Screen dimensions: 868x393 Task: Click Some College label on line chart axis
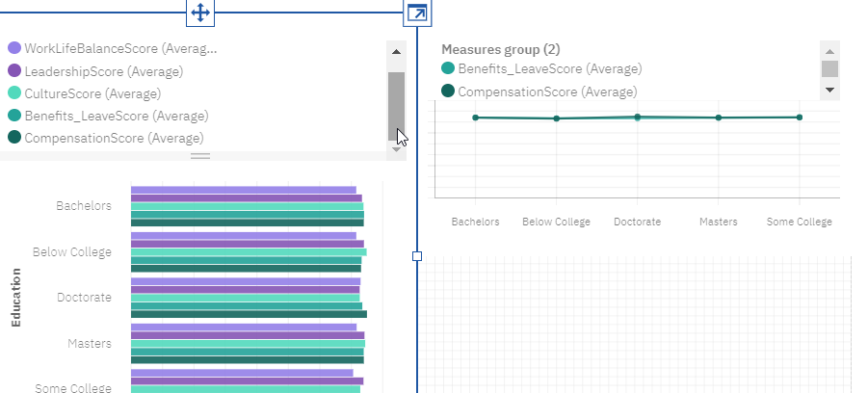800,222
